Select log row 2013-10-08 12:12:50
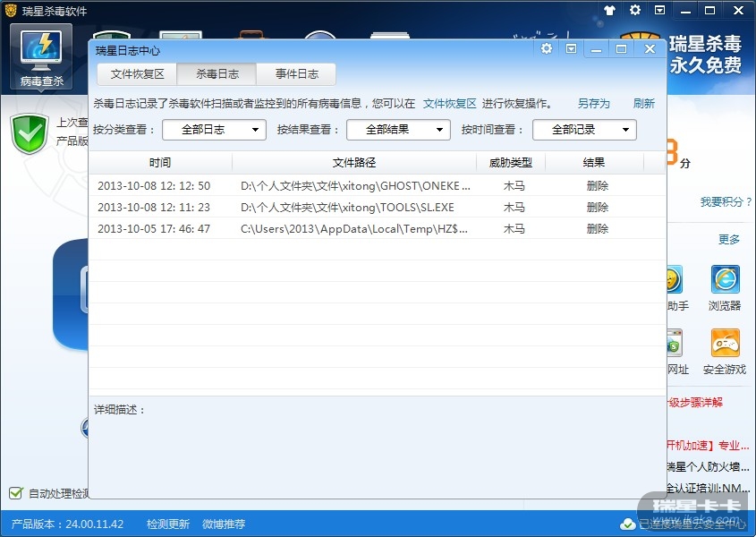756x537 pixels. (x=378, y=186)
